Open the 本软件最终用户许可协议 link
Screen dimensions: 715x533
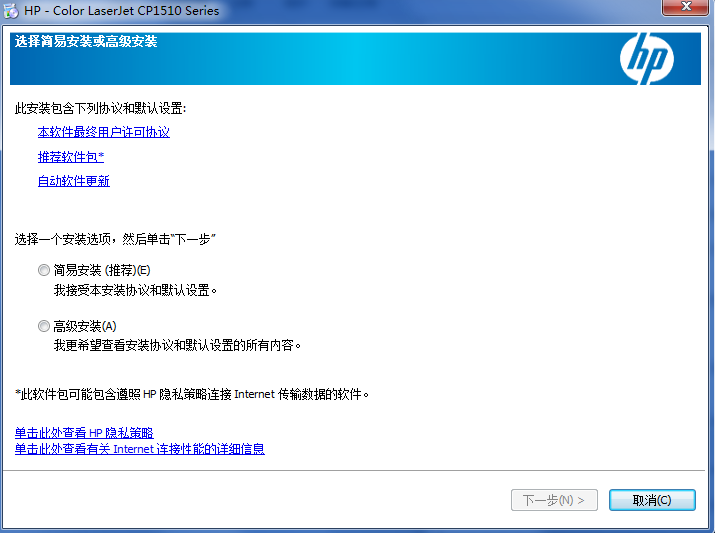click(x=104, y=132)
